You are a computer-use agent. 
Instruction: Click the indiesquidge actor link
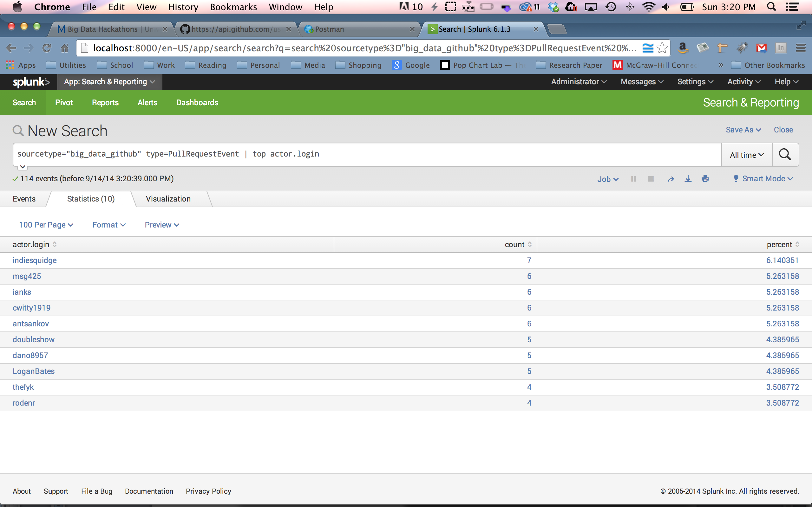pyautogui.click(x=35, y=260)
